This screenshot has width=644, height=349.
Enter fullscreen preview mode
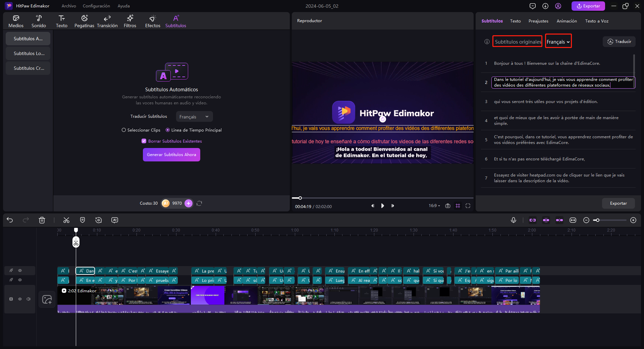[x=468, y=206]
